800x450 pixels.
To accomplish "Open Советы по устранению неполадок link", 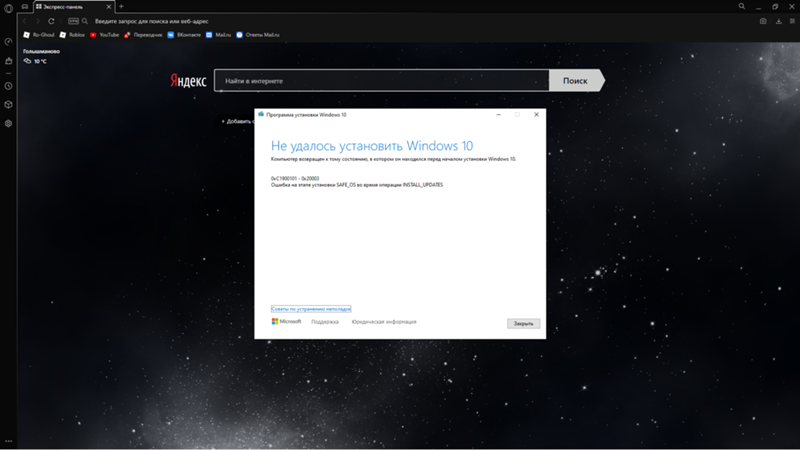I will point(311,309).
